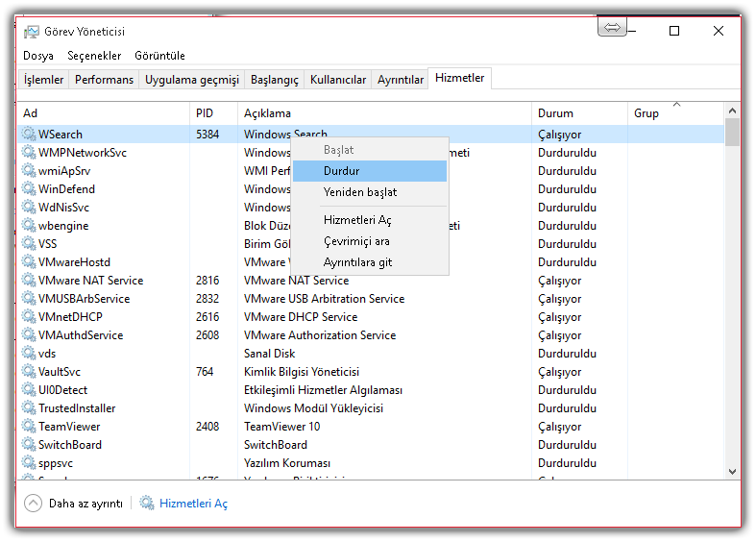Sort by the Açıklama column header

coord(385,113)
